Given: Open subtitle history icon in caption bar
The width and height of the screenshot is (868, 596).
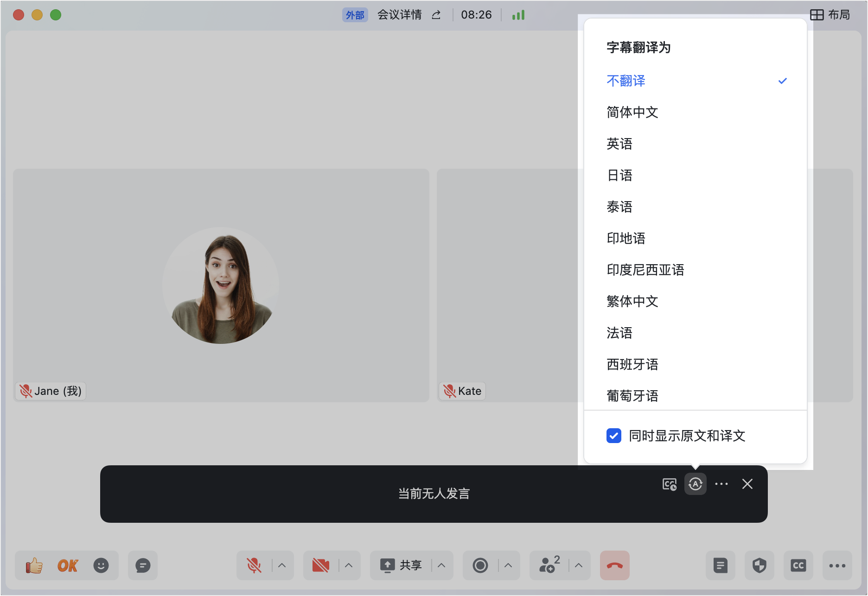Looking at the screenshot, I should pos(669,484).
